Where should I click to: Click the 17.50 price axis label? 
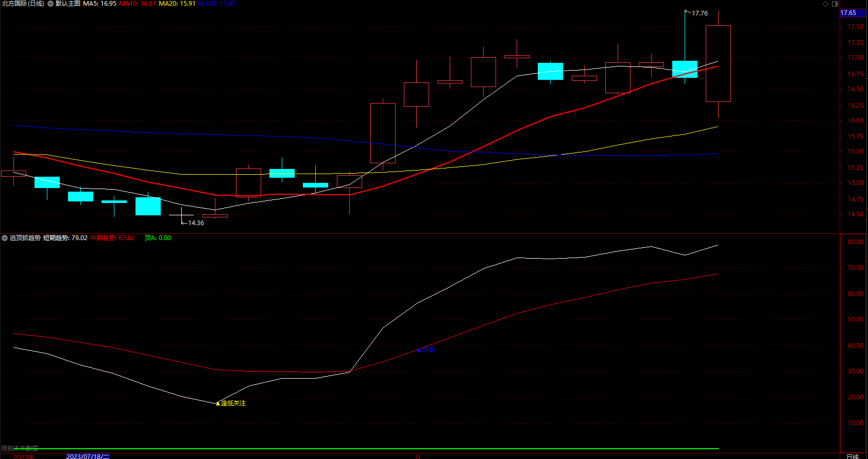[856, 27]
